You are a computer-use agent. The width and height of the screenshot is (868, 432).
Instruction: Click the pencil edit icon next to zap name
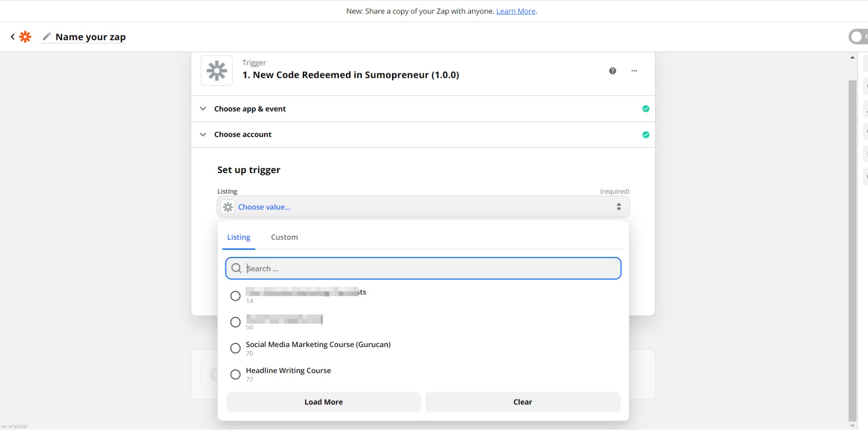coord(47,36)
